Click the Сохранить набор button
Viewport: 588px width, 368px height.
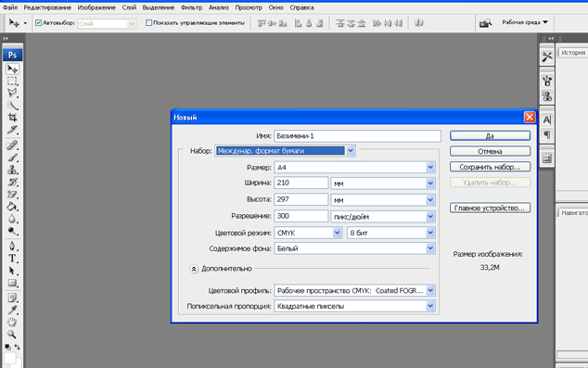coord(490,167)
